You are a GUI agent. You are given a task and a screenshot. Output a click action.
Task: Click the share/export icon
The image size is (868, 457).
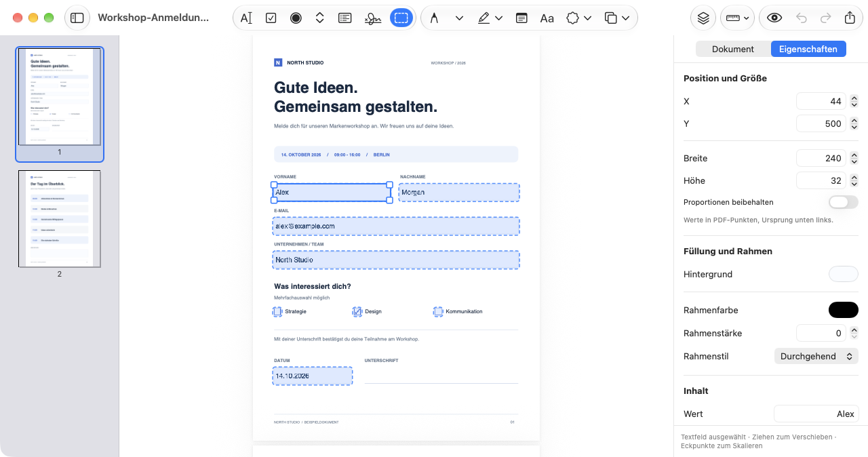[x=850, y=18]
